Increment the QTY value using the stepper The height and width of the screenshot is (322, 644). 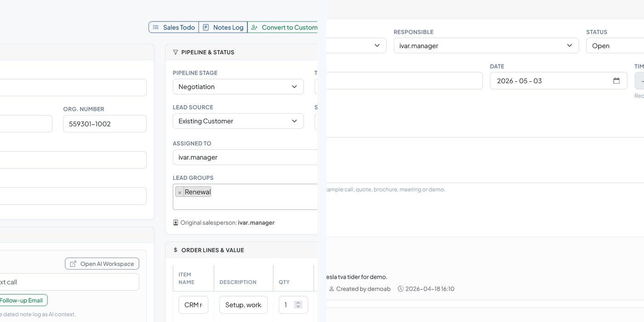coord(298,302)
